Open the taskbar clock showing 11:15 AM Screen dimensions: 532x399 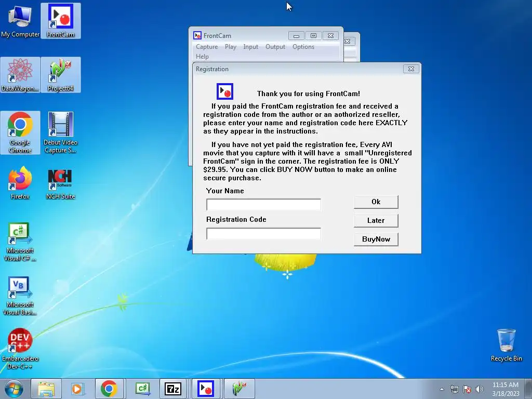pyautogui.click(x=506, y=389)
